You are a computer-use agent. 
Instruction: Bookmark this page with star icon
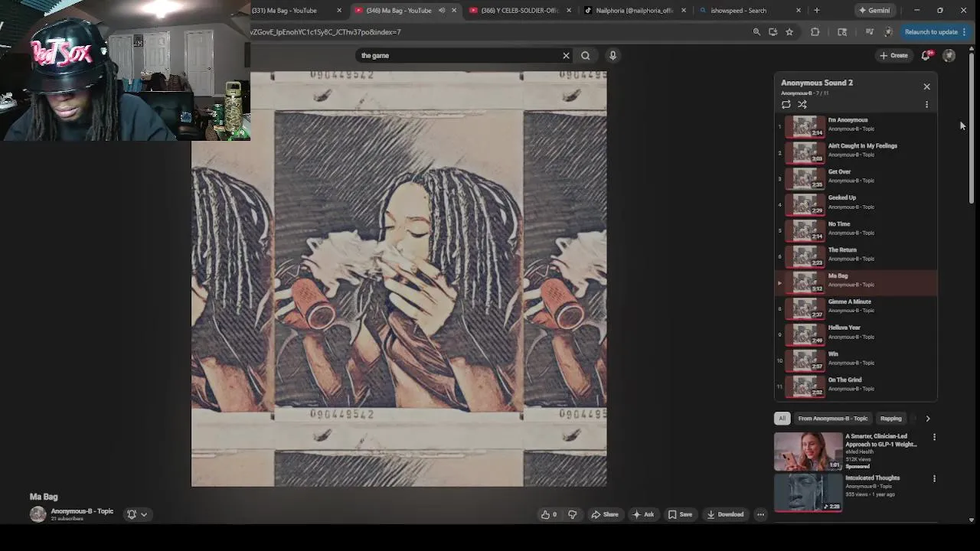pos(789,32)
